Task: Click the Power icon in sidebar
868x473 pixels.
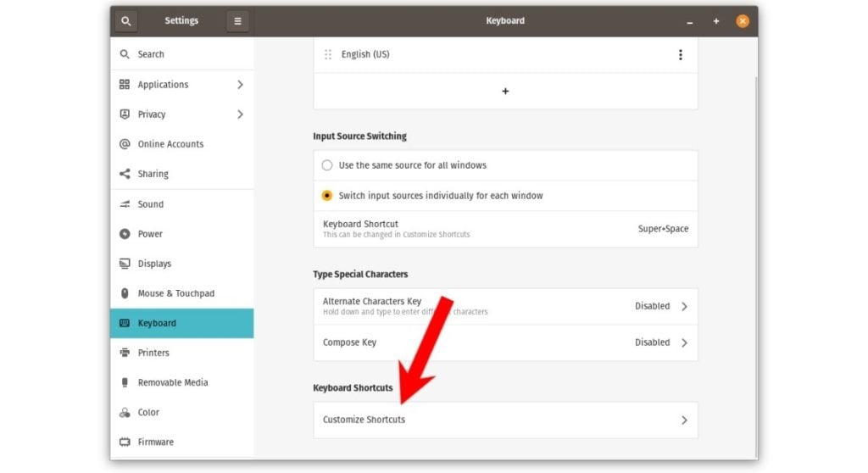Action: tap(125, 234)
